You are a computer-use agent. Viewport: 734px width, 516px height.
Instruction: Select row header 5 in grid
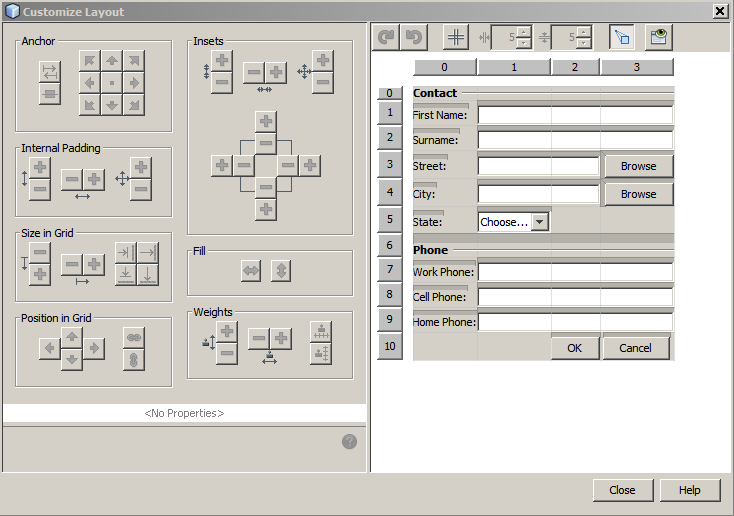point(390,219)
